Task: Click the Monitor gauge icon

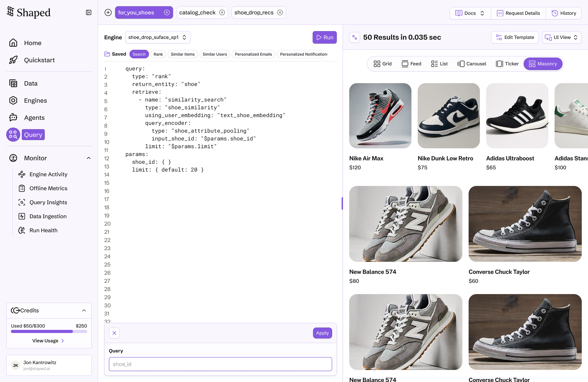Action: [13, 158]
